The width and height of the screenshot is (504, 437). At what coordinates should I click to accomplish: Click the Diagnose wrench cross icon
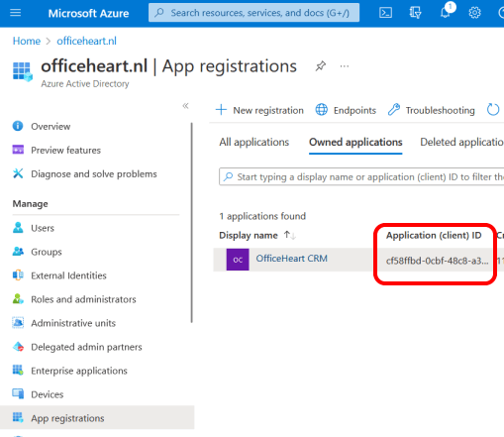[18, 173]
